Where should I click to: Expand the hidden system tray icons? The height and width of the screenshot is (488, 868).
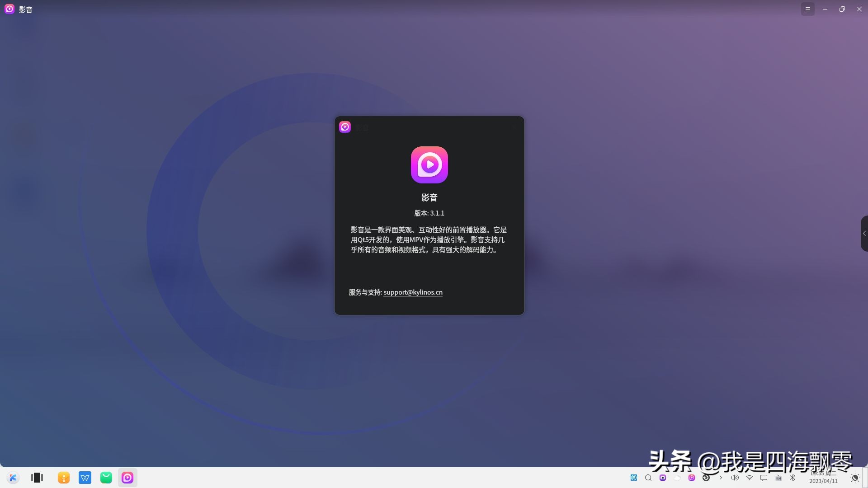[x=722, y=478]
